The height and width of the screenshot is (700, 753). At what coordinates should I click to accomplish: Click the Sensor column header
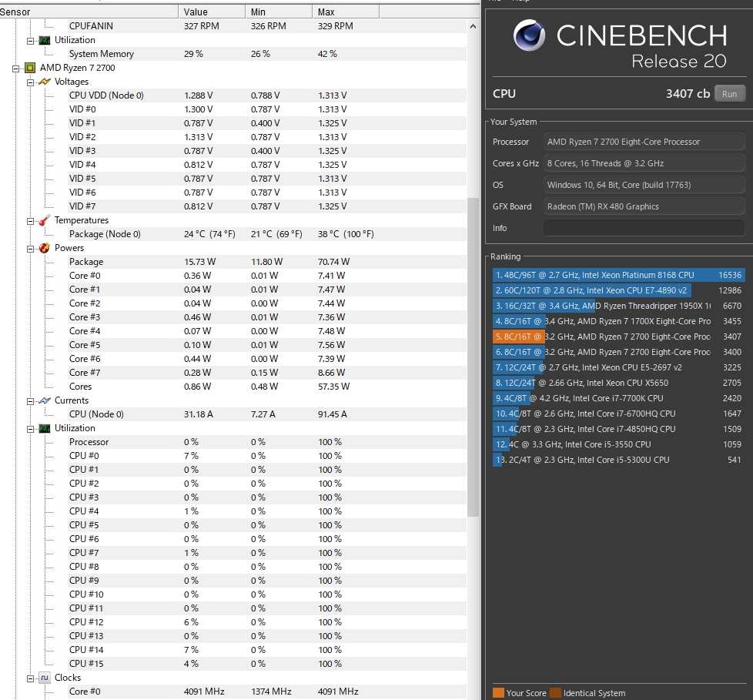tap(89, 12)
